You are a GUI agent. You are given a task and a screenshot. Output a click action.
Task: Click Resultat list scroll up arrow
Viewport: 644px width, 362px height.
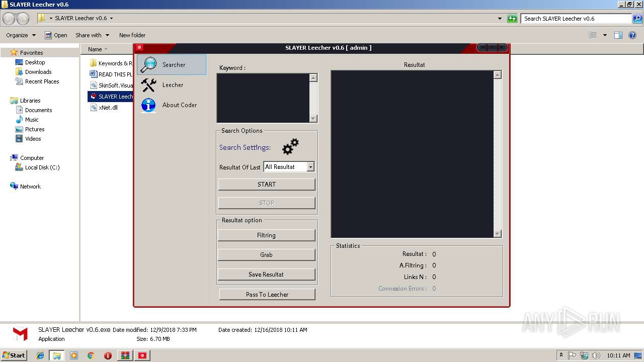[x=498, y=75]
